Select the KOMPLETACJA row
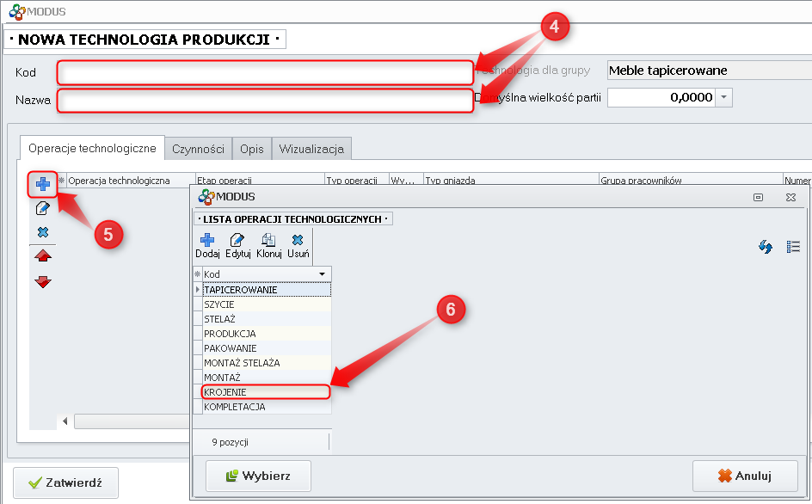The image size is (812, 504). [x=267, y=407]
